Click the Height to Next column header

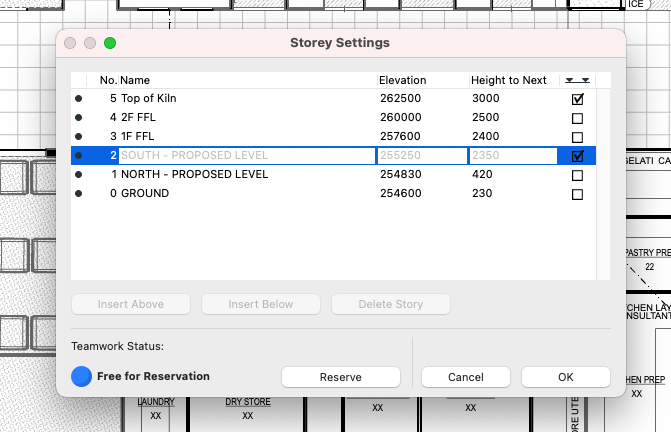pyautogui.click(x=508, y=80)
